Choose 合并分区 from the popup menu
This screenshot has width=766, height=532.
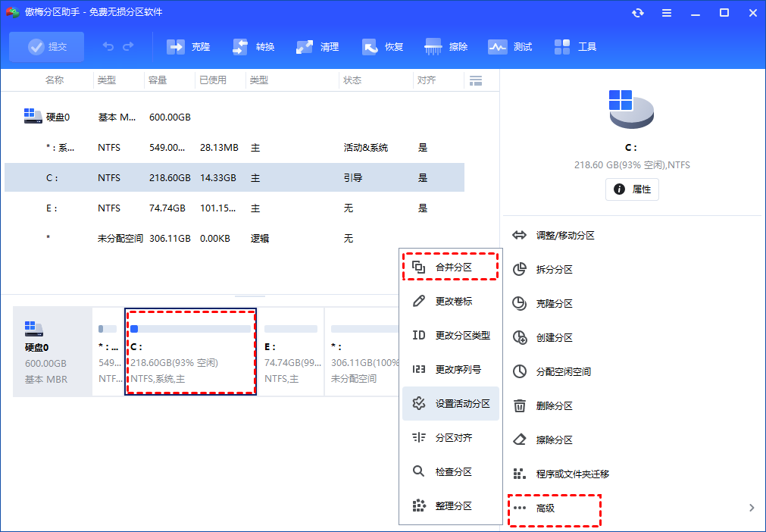[452, 267]
